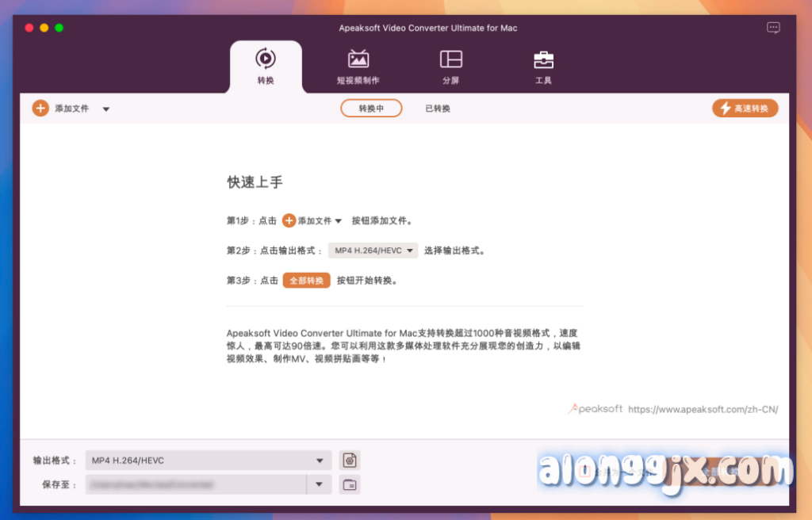Expand the 输出格式 output format combo box

pyautogui.click(x=209, y=461)
